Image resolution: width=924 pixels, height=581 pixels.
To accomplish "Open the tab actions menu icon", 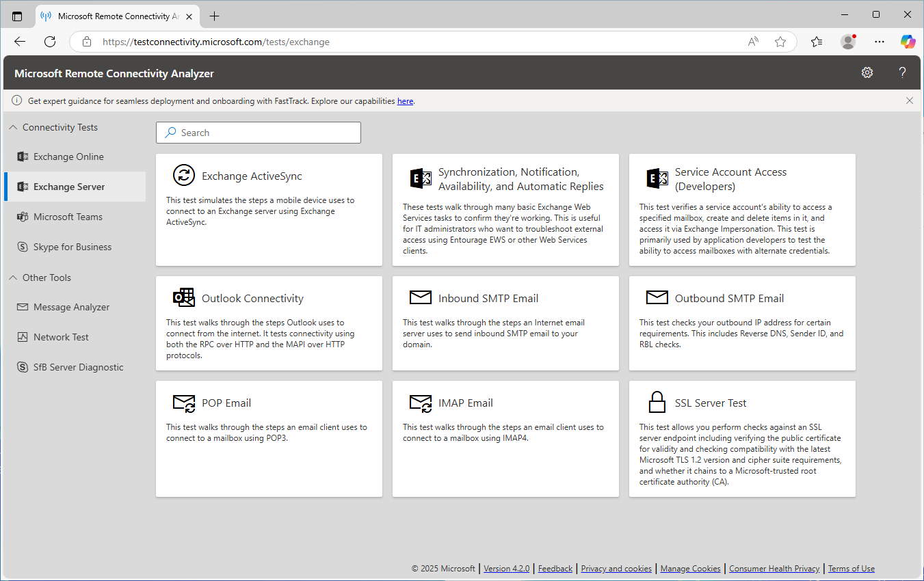I will coord(17,16).
